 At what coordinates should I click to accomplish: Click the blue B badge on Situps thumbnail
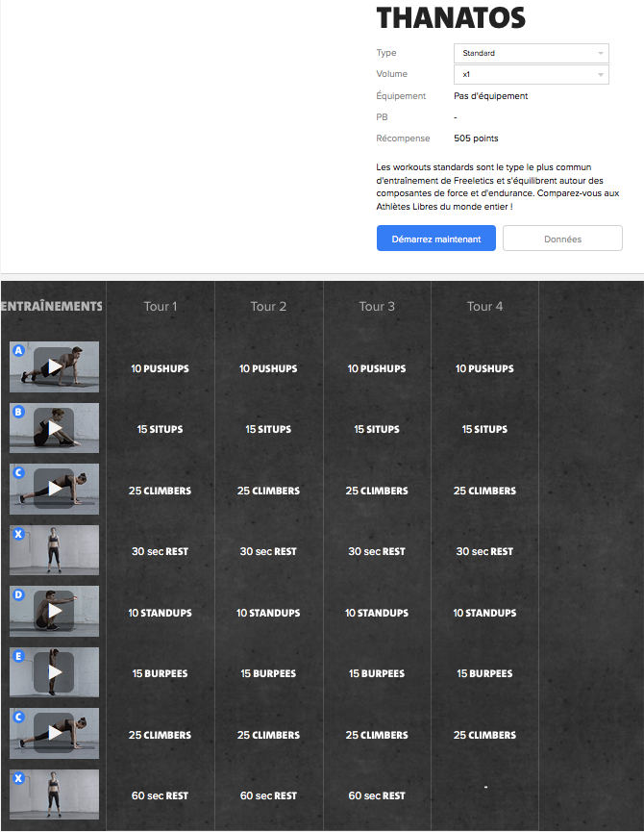tap(18, 412)
